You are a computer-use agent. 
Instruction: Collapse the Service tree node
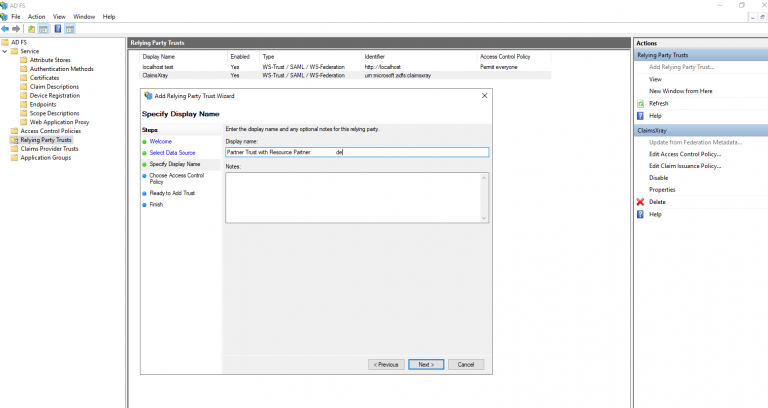pos(5,51)
